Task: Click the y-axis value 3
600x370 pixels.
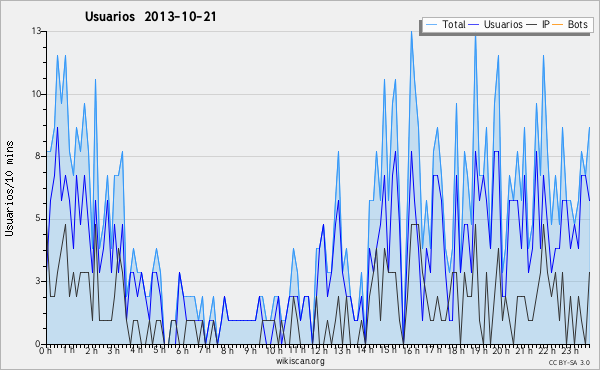Action: pos(38,281)
